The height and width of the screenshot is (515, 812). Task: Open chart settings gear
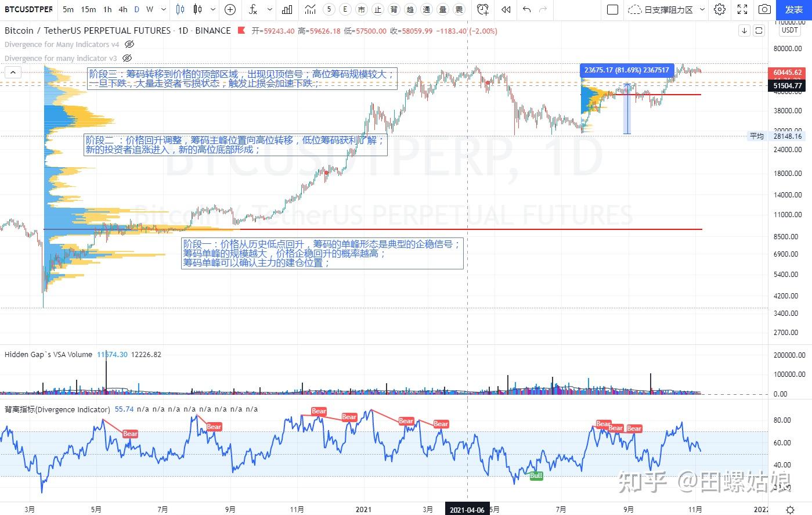tap(720, 9)
